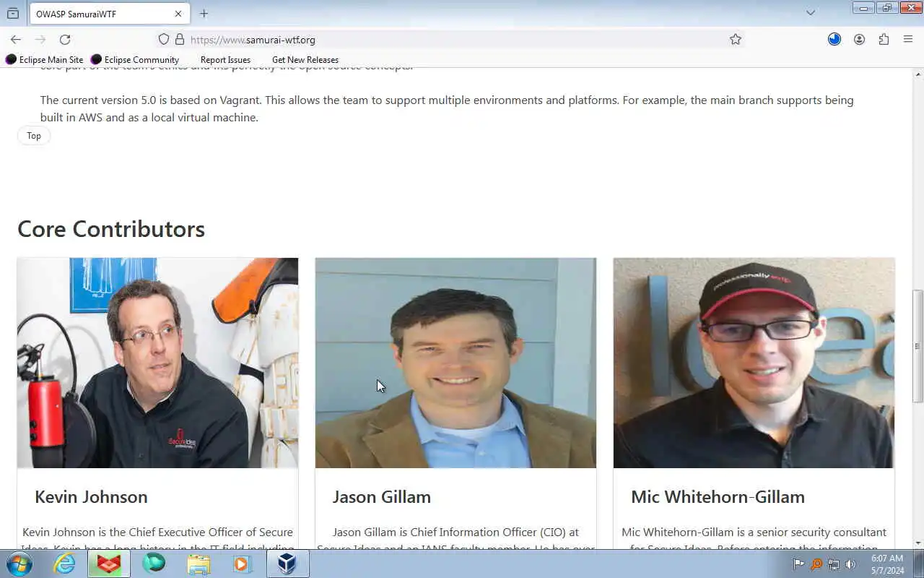The image size is (924, 578).
Task: Open the Get New Releases bookmark
Action: 305,60
